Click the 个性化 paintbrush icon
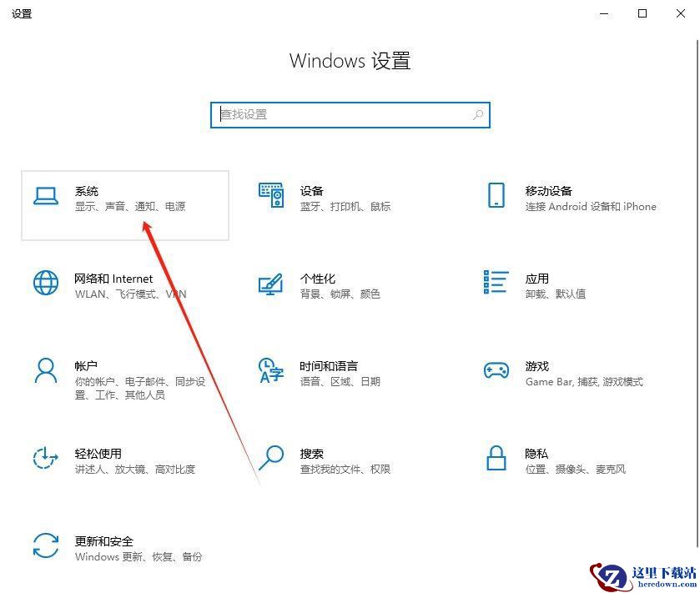This screenshot has height=593, width=700. [270, 284]
